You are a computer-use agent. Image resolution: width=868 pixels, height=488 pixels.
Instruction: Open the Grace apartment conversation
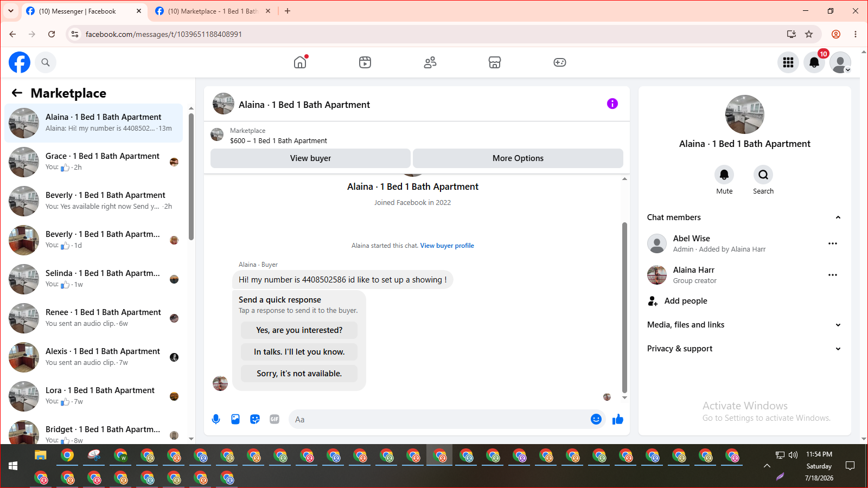coord(93,162)
